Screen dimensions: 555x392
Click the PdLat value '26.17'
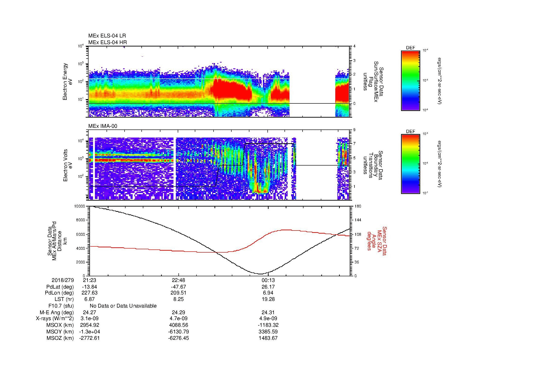tap(268, 287)
